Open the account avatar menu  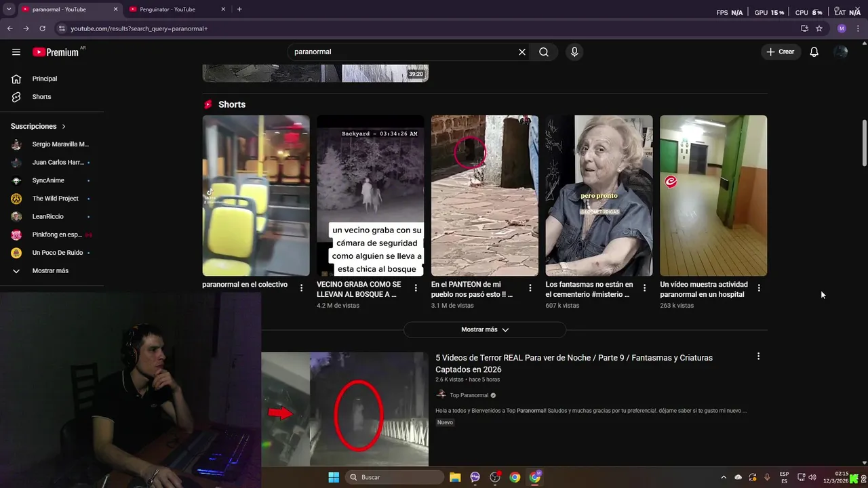(x=841, y=52)
